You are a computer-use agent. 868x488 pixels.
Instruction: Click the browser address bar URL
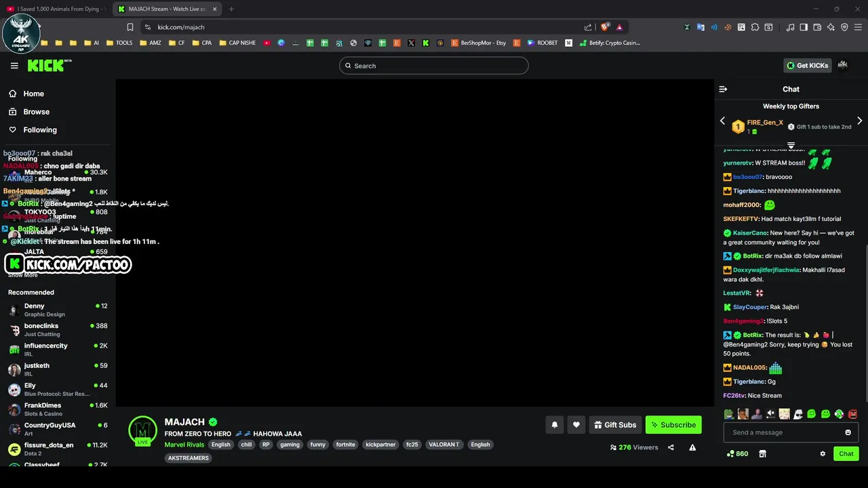[181, 27]
